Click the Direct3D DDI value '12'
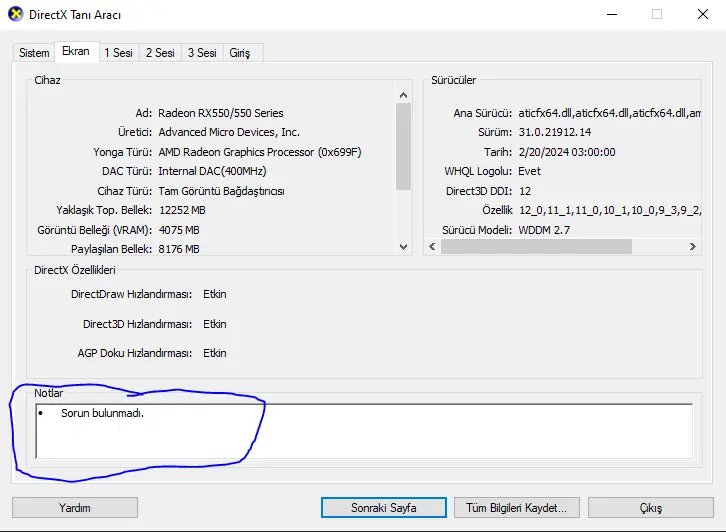 (x=525, y=191)
